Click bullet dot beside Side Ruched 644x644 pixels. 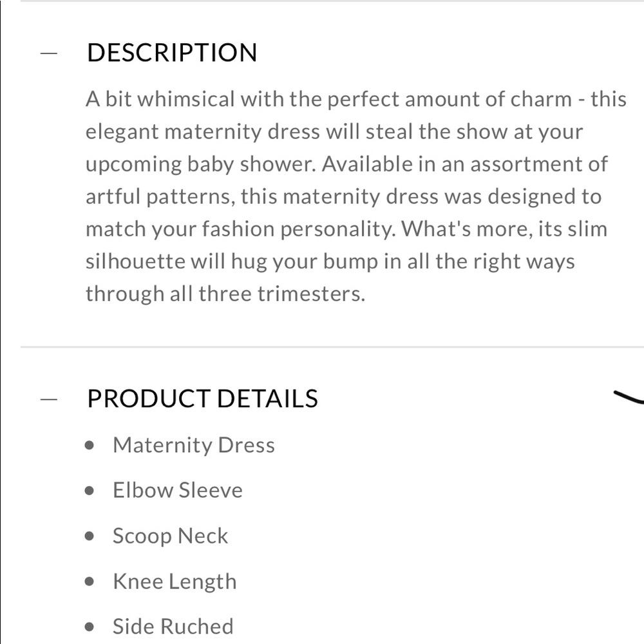(x=90, y=627)
